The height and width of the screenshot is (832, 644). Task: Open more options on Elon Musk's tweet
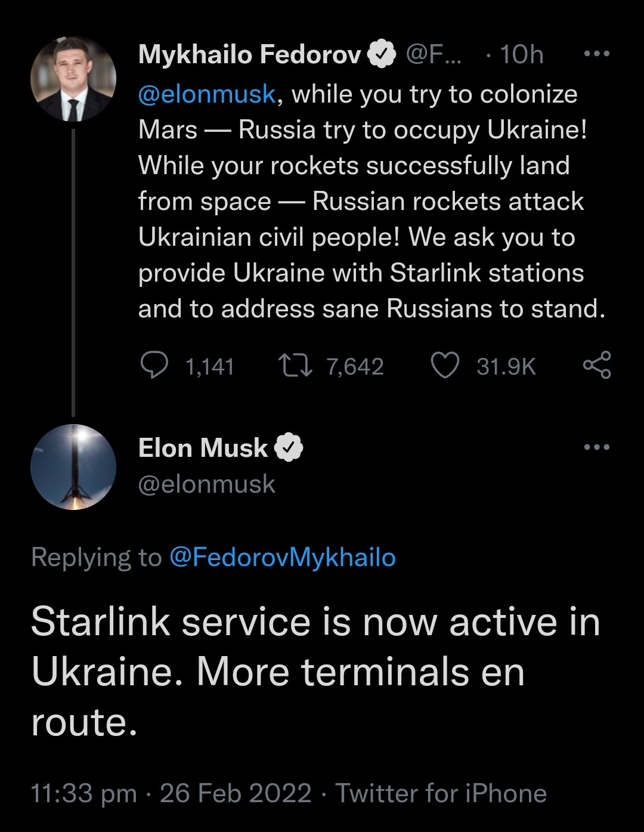tap(596, 447)
